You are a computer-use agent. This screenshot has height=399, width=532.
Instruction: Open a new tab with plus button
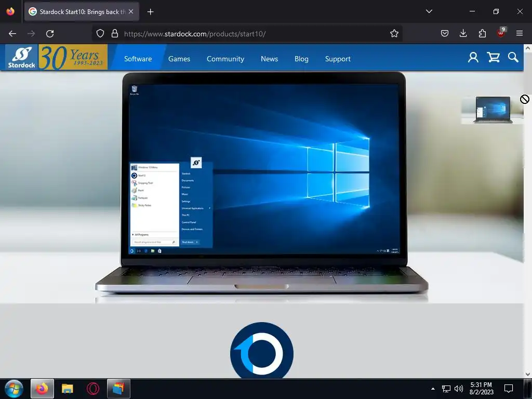coord(150,12)
